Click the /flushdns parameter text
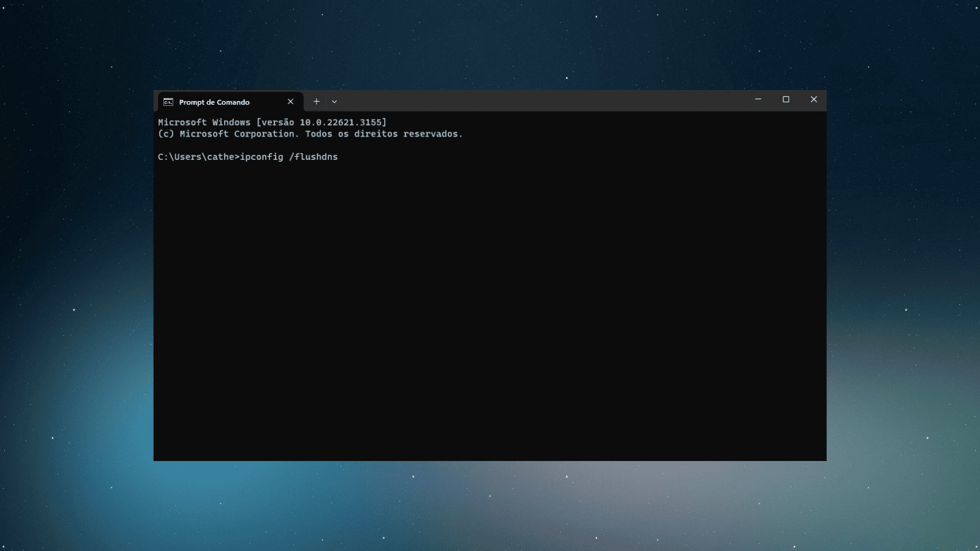Screen dimensions: 980x551 pos(314,157)
